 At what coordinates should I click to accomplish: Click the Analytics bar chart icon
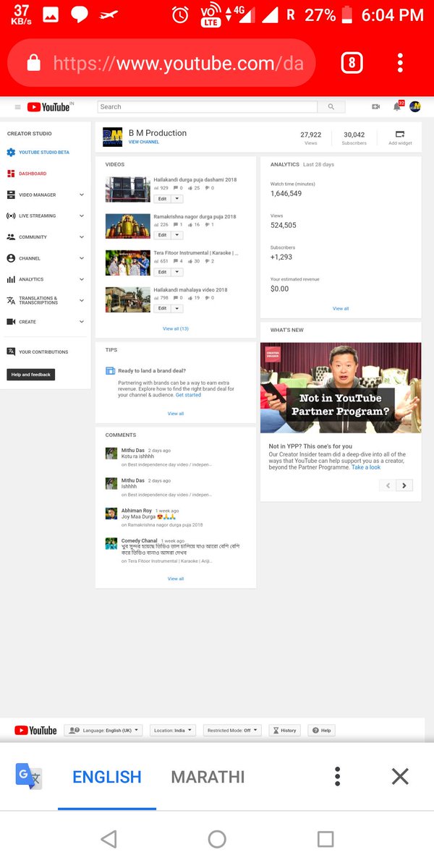11,279
